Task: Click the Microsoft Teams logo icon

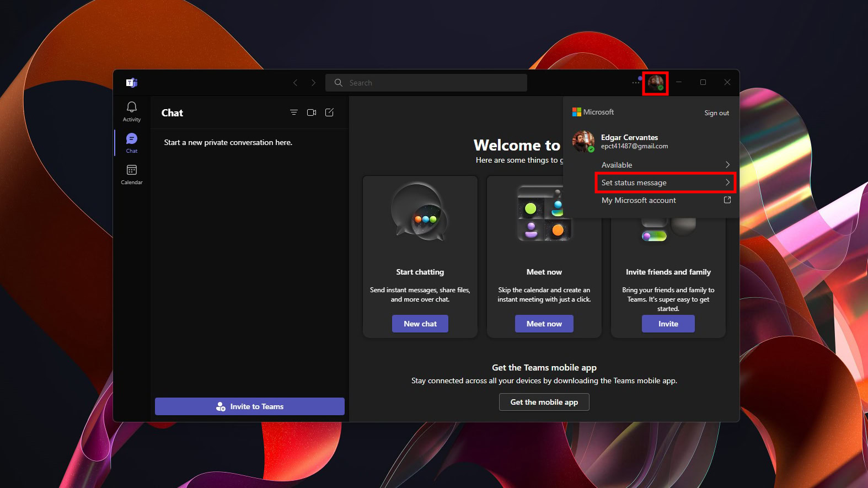Action: [x=131, y=83]
